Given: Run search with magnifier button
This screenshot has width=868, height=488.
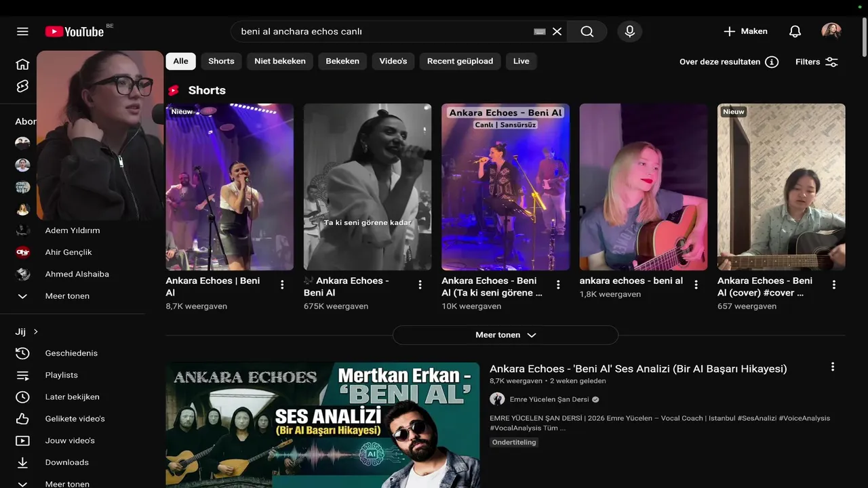Looking at the screenshot, I should [587, 31].
